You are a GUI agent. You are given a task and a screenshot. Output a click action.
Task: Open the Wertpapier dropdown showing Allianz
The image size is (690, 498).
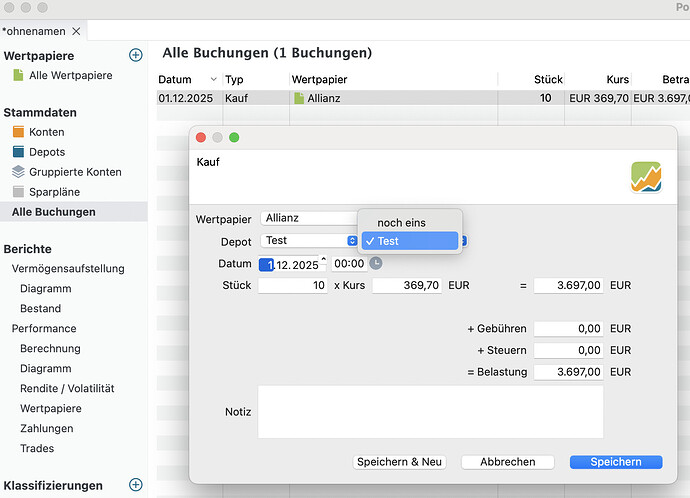tap(308, 217)
